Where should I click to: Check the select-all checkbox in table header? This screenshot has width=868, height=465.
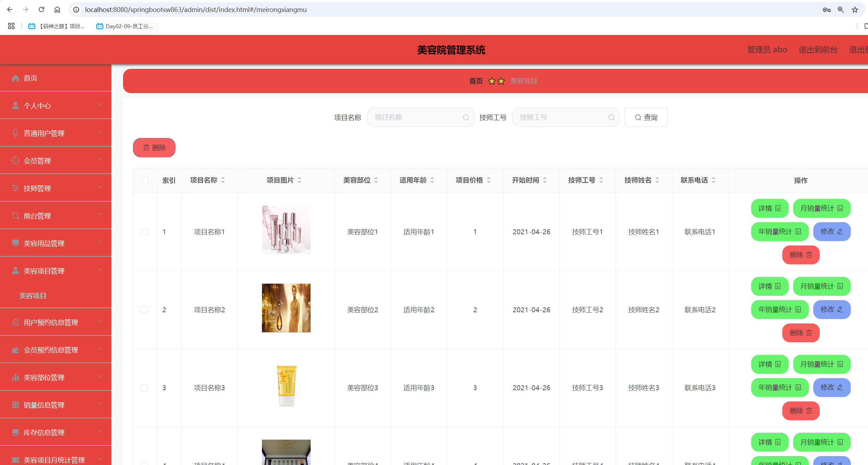(145, 180)
